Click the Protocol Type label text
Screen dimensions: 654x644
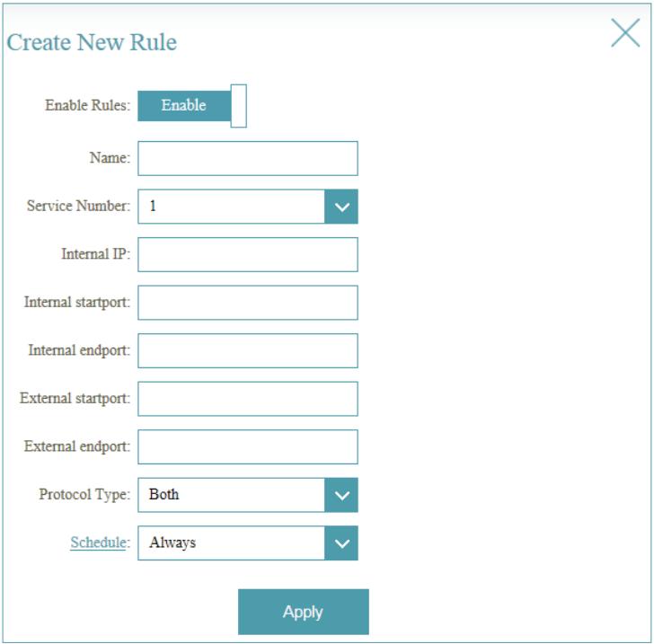click(x=84, y=495)
